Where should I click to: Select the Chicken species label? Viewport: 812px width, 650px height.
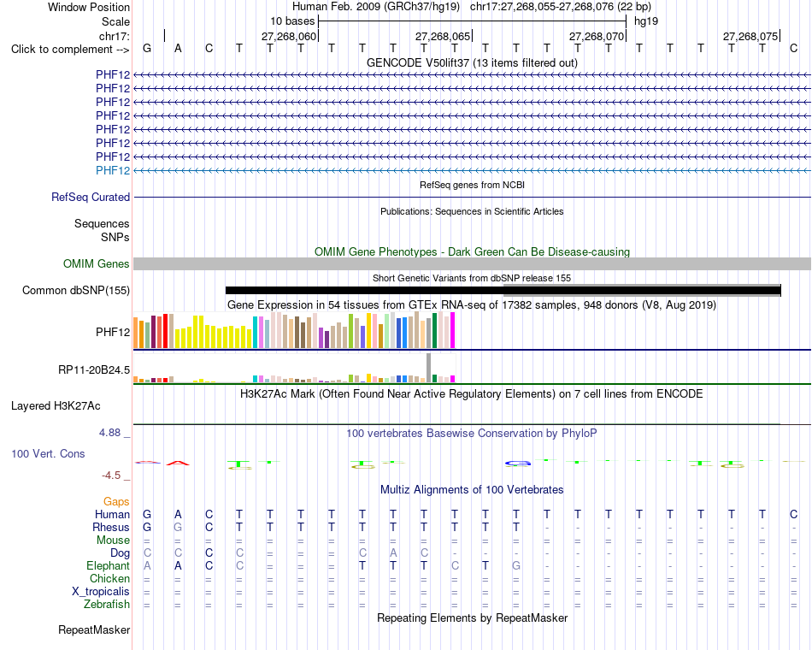tap(109, 578)
